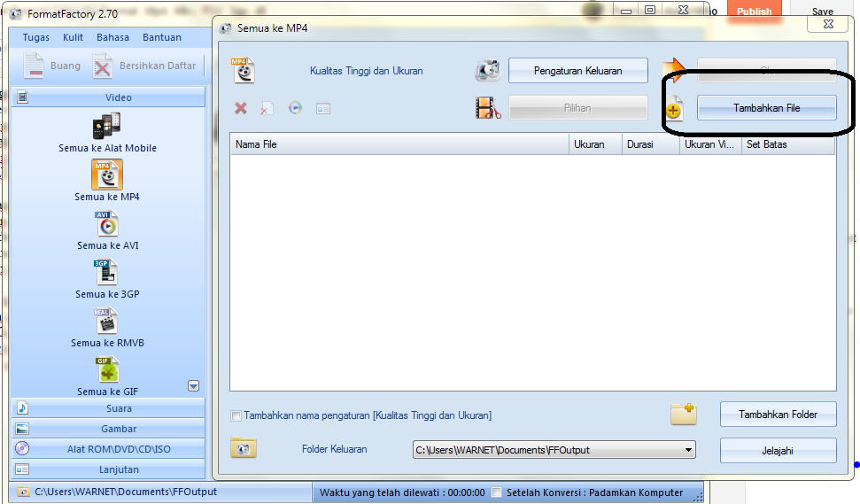Click the Buang toolbar icon
This screenshot has width=860, height=504.
(33, 66)
